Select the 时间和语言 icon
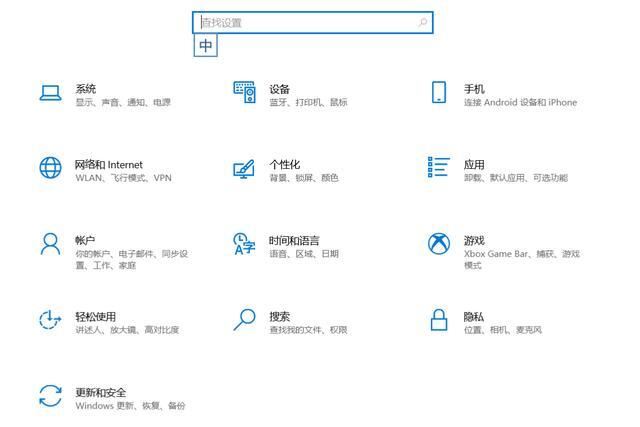This screenshot has height=427, width=640. (x=244, y=244)
